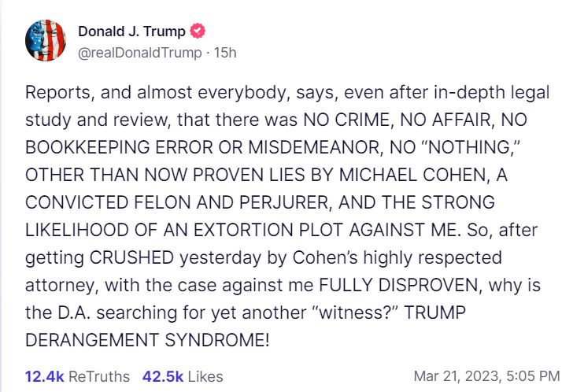Click the red verified badge icon
Viewport: 573px width, 392px height.
[199, 32]
